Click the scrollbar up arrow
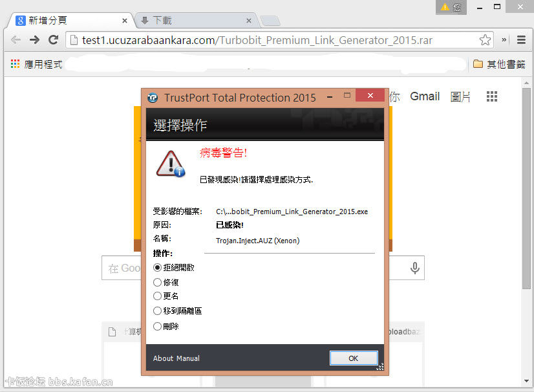Viewport: 534px width, 392px height. pos(526,83)
